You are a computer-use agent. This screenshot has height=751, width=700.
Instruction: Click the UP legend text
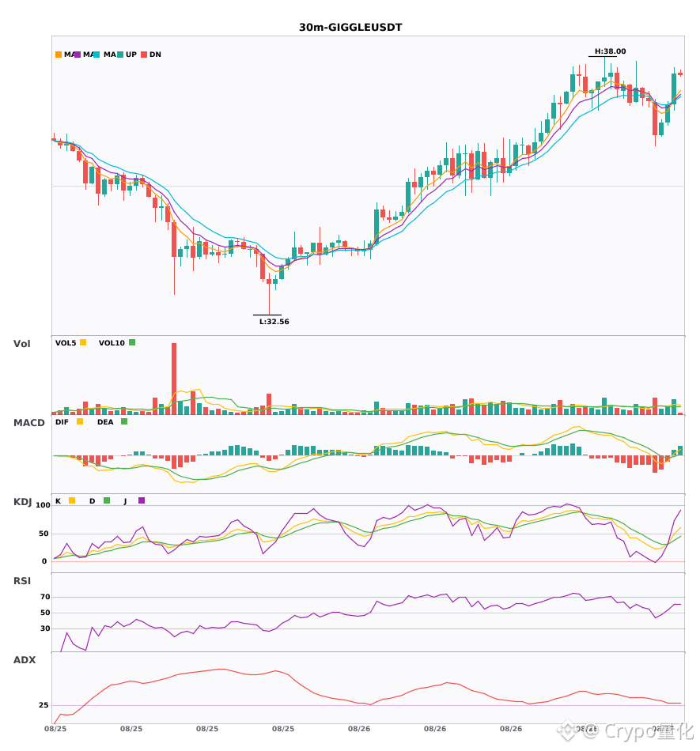[x=131, y=55]
